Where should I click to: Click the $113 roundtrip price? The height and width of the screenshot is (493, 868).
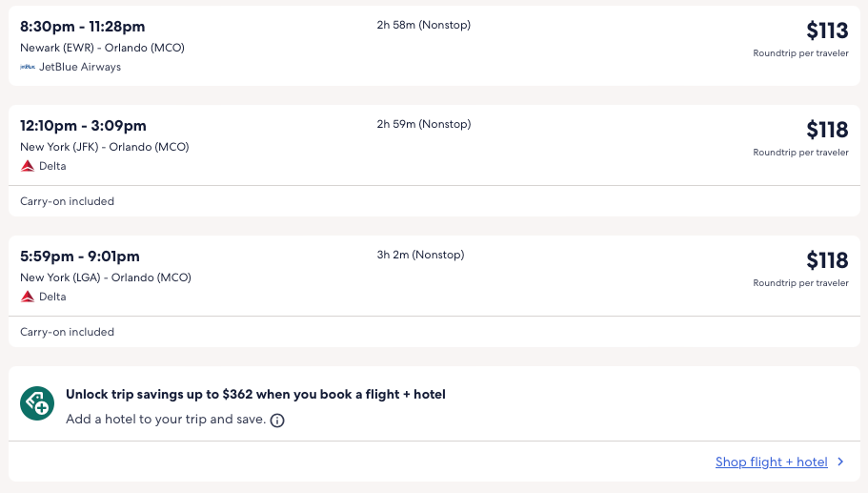click(x=826, y=31)
